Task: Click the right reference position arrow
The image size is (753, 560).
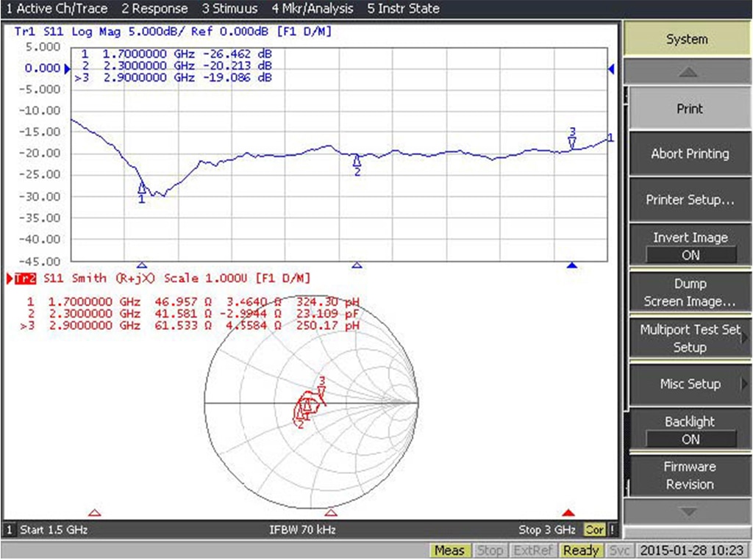Action: coord(611,69)
